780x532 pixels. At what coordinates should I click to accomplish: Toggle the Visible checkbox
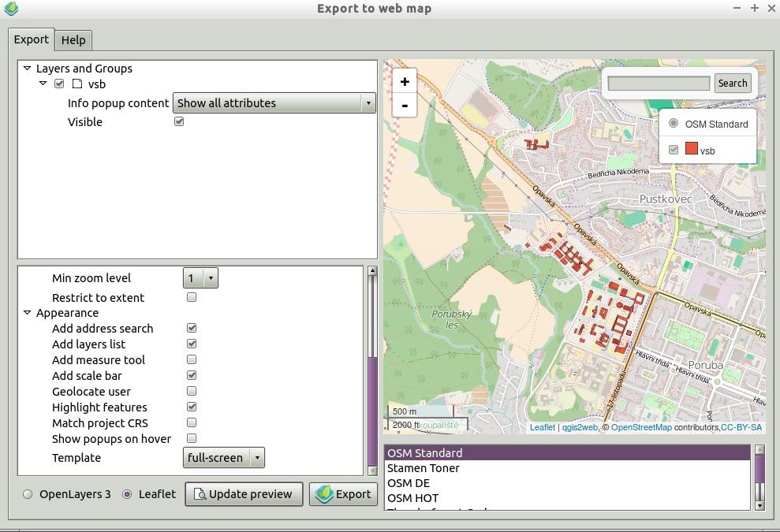pos(179,121)
